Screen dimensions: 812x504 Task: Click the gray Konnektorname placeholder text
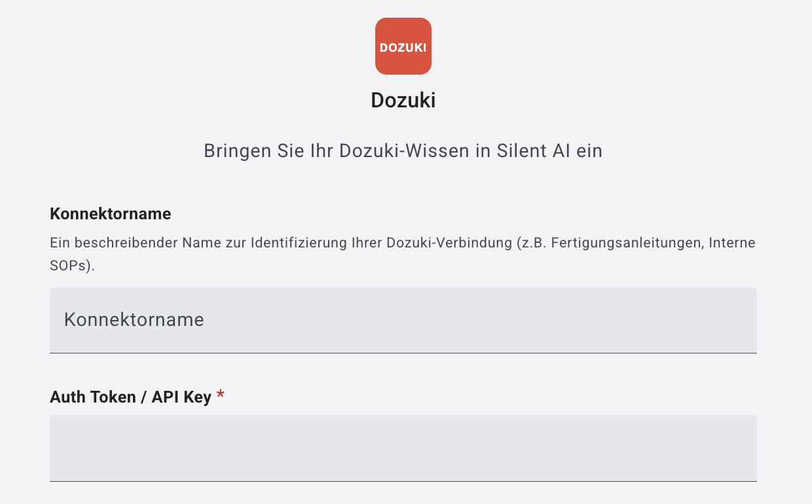pos(134,319)
